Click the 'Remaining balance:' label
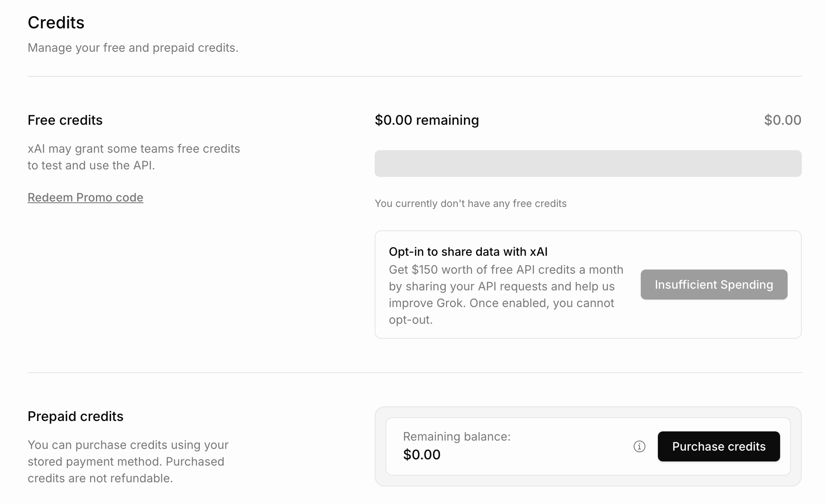The width and height of the screenshot is (826, 504). point(457,436)
